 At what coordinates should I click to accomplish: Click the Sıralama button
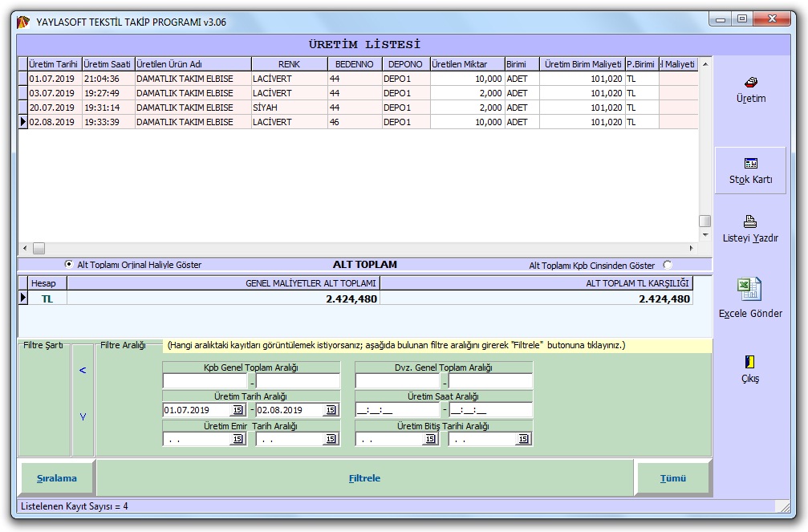(x=57, y=478)
